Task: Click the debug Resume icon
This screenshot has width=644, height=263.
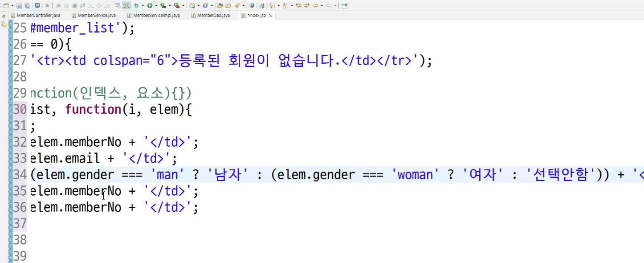Action: (x=58, y=6)
